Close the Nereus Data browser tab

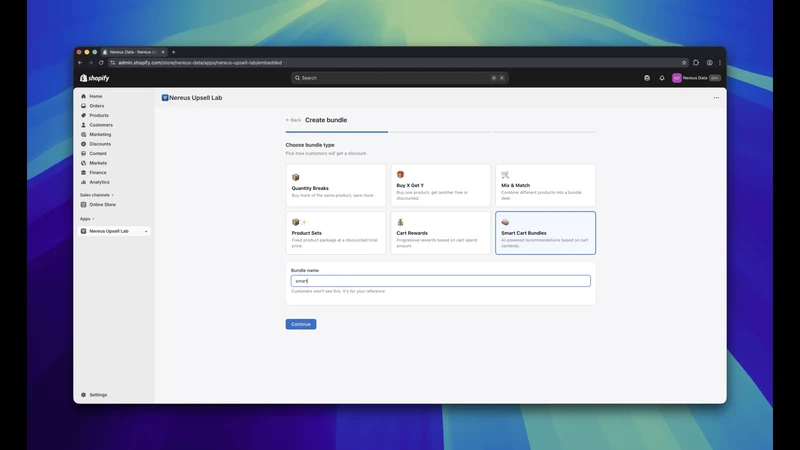(163, 52)
